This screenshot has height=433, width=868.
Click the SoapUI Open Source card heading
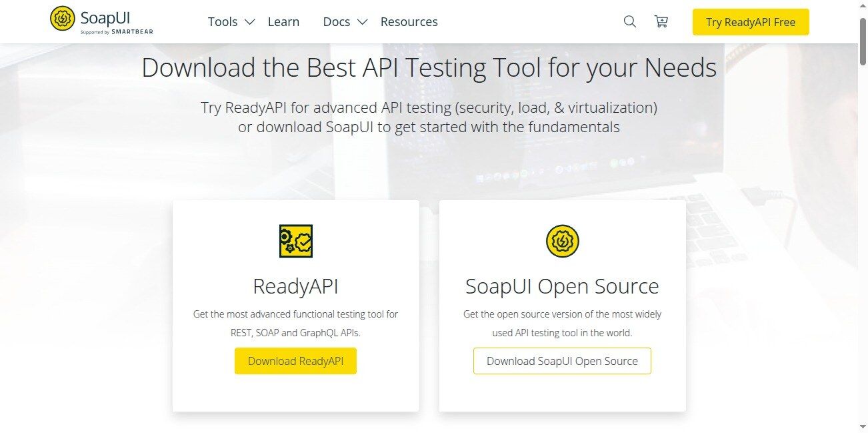562,286
